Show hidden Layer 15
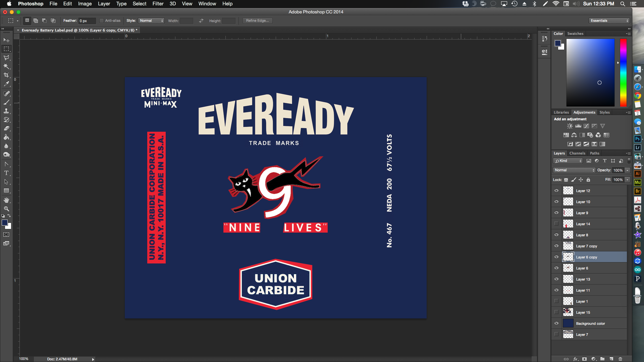 pyautogui.click(x=556, y=312)
